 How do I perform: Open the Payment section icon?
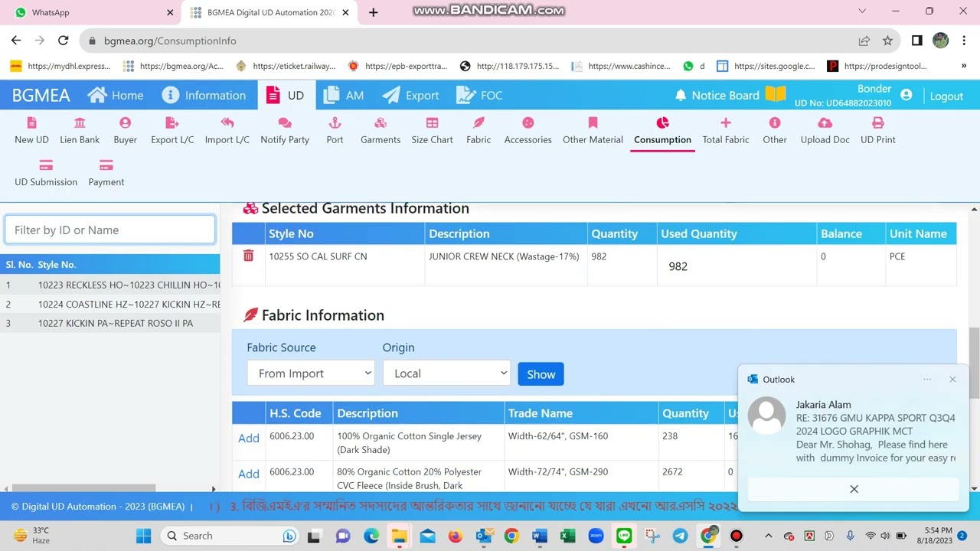106,165
